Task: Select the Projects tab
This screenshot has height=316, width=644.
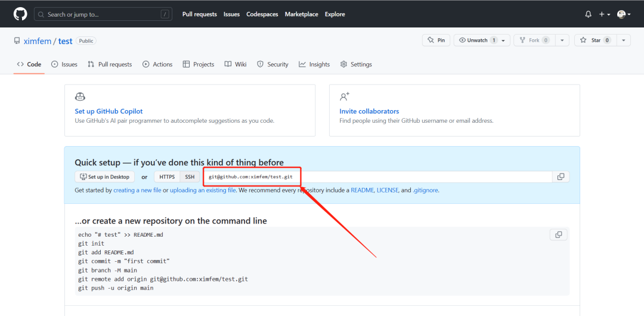Action: 199,64
